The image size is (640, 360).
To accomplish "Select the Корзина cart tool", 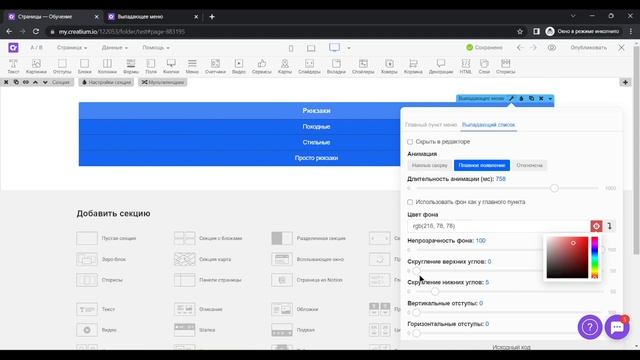I will point(413,66).
